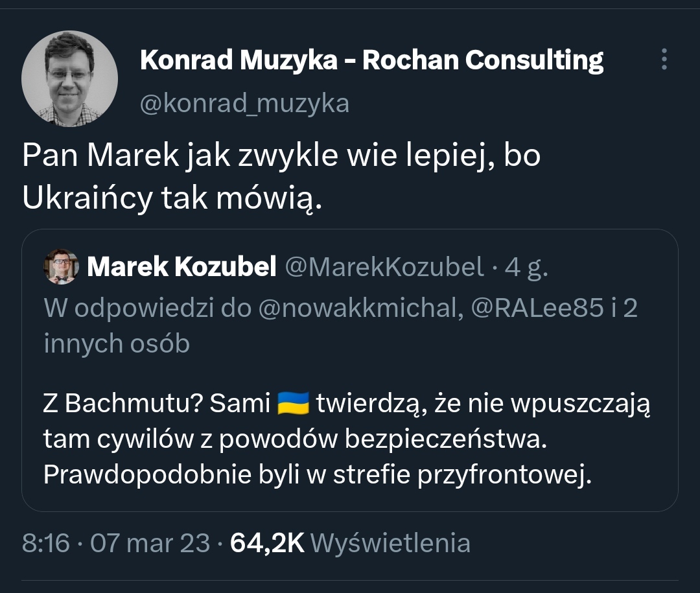Click the tweet text starting 'Pan Marek'
This screenshot has height=593, width=700.
pyautogui.click(x=281, y=157)
